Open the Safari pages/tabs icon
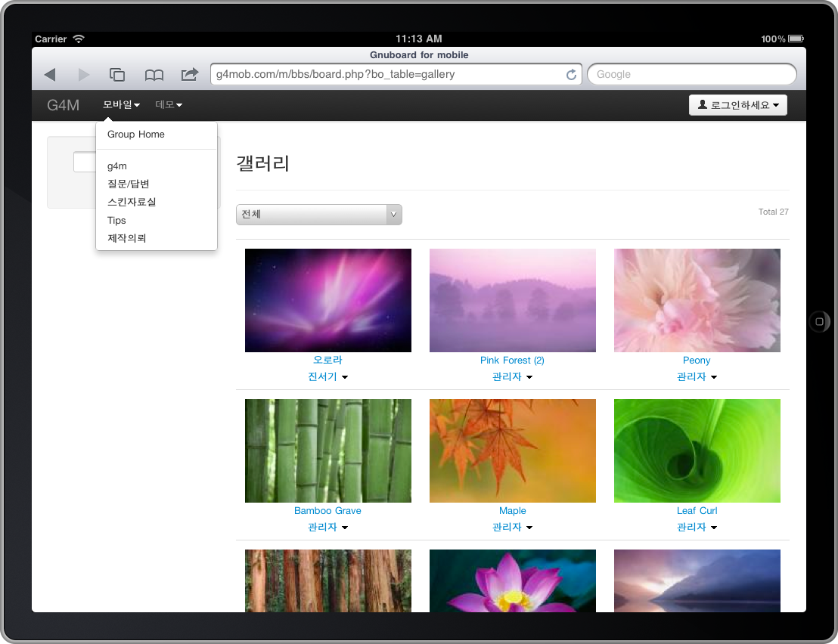Screen dimensions: 838x644 point(117,74)
